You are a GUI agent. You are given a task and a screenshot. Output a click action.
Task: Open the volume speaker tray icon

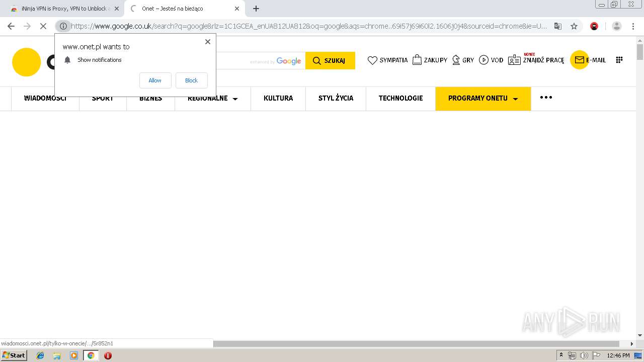[584, 355]
